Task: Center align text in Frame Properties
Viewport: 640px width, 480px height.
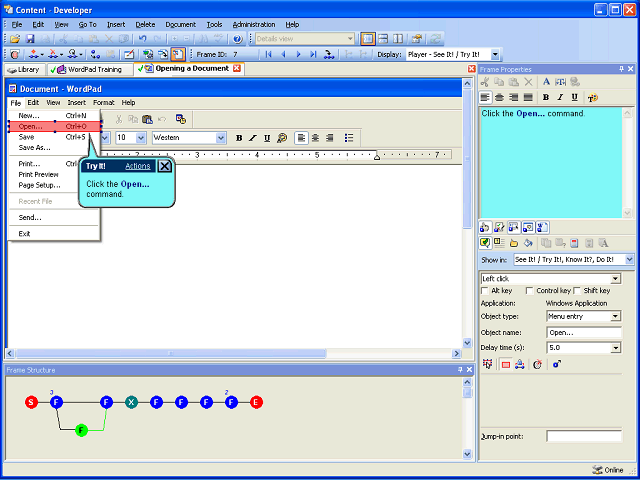Action: tap(499, 97)
